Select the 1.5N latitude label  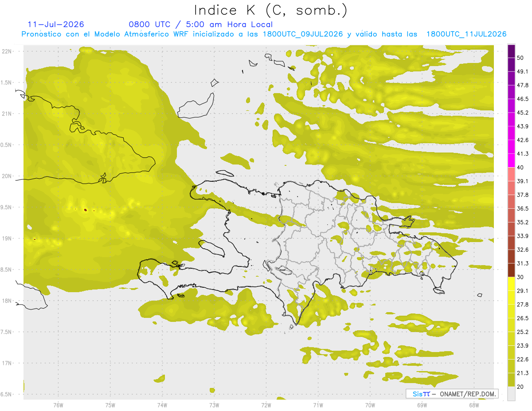click(7, 82)
